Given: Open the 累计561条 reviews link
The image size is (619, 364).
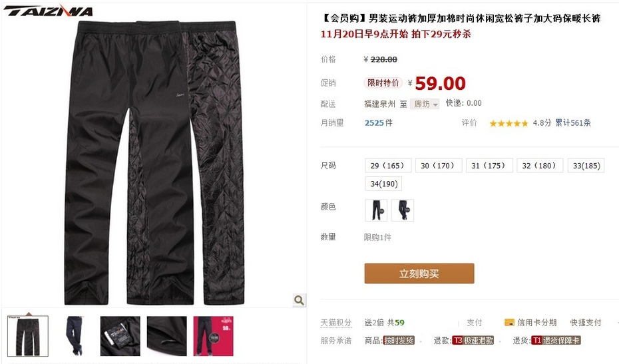Looking at the screenshot, I should 573,123.
